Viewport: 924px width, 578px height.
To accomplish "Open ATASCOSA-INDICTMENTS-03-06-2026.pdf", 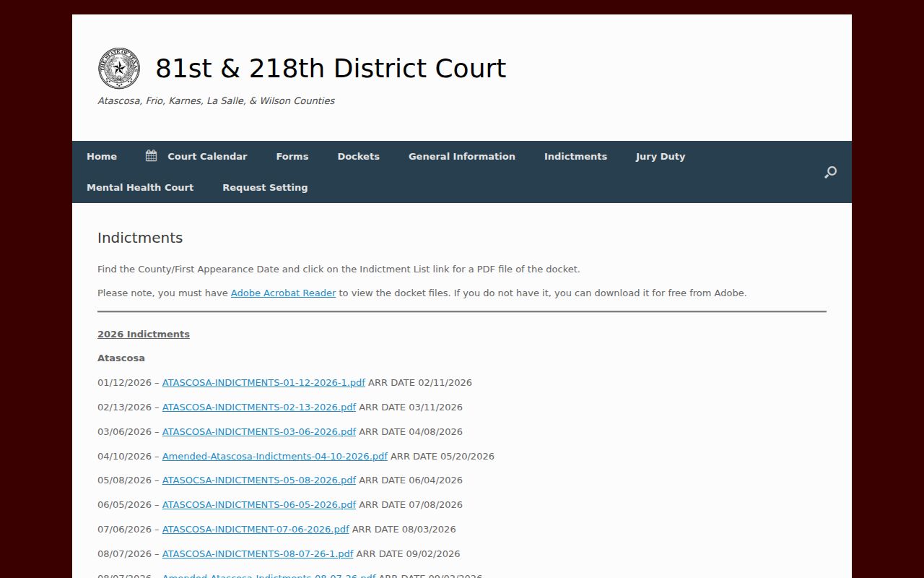I will point(259,432).
